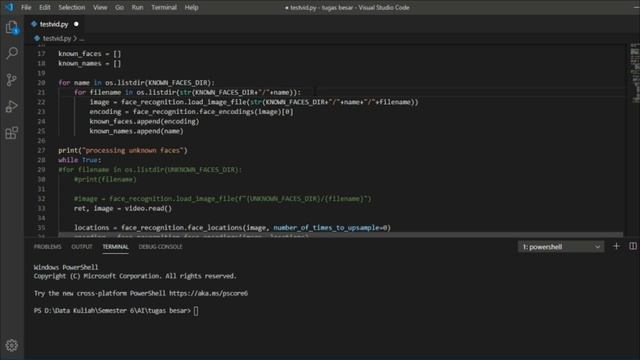640x360 pixels.
Task: Click the 'known_names.append(name)' line
Action: [x=136, y=131]
